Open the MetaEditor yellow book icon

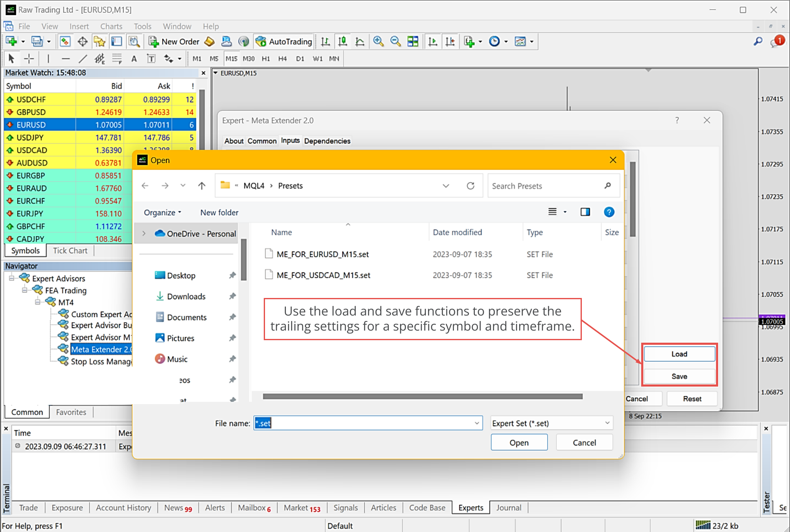tap(209, 41)
